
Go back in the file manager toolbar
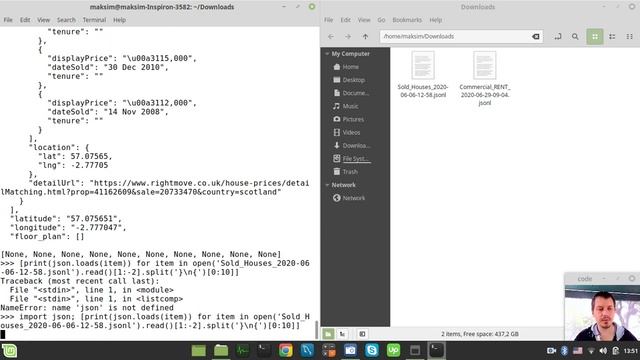(x=331, y=36)
